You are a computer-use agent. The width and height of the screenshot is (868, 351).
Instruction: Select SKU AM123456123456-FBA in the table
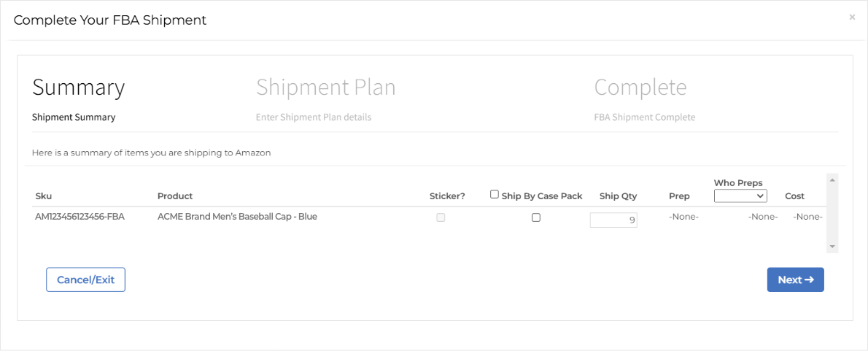click(80, 217)
